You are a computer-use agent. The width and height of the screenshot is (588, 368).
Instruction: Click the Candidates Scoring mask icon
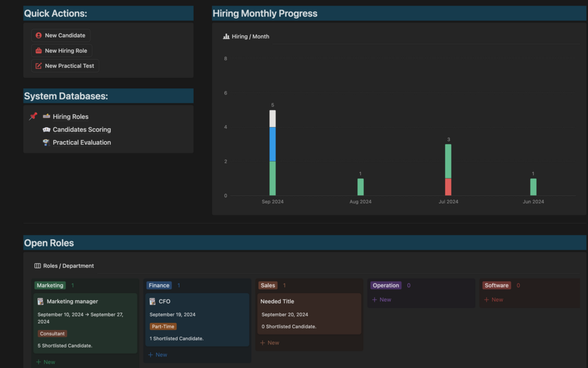[x=46, y=129]
